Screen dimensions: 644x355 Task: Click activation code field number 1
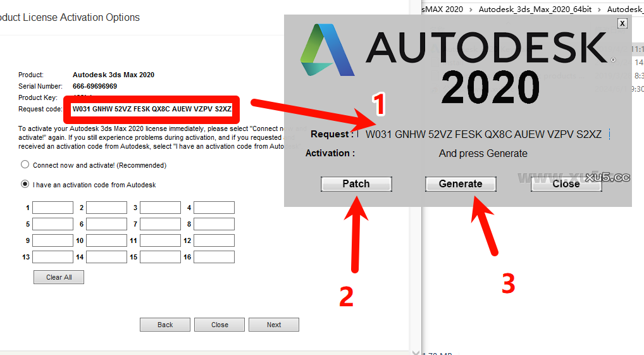click(53, 208)
